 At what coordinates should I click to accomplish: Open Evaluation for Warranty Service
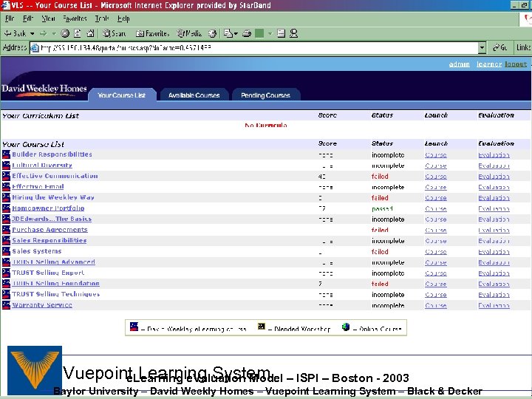tap(494, 305)
